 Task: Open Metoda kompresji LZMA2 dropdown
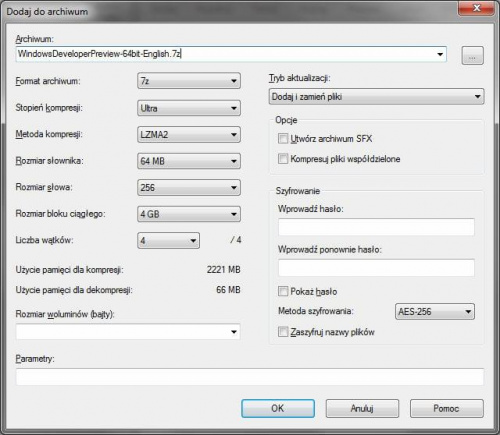(189, 135)
